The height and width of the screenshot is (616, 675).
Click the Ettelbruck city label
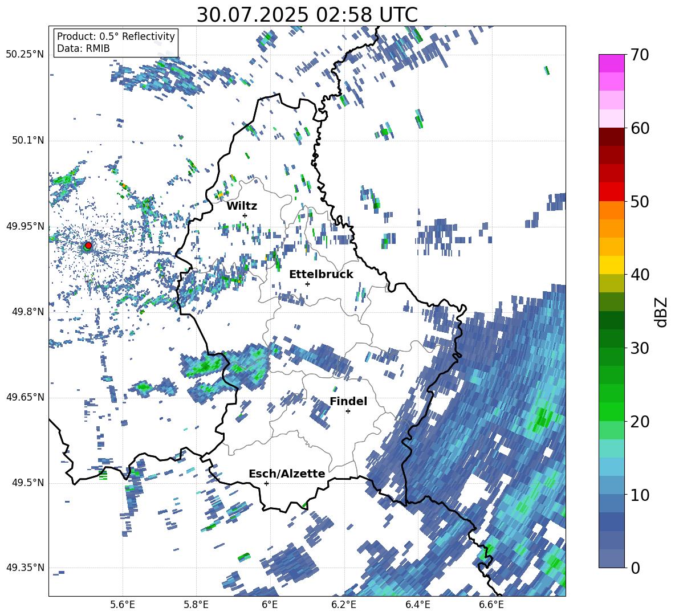[321, 274]
